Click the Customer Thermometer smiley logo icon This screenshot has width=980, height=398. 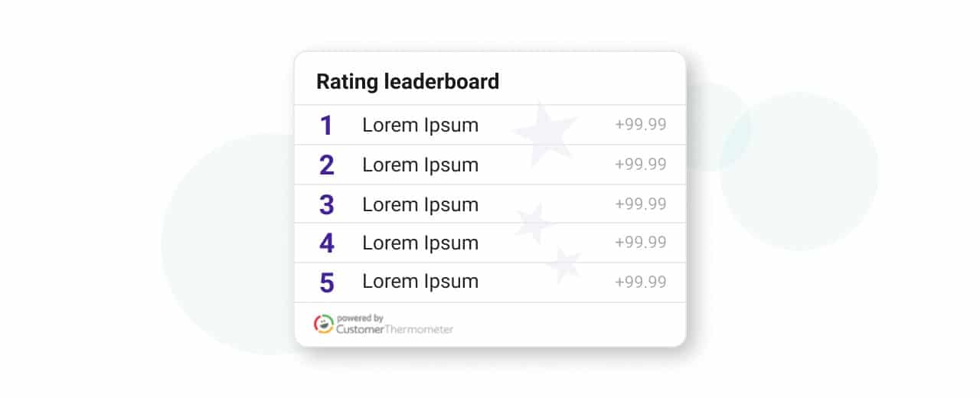point(324,324)
